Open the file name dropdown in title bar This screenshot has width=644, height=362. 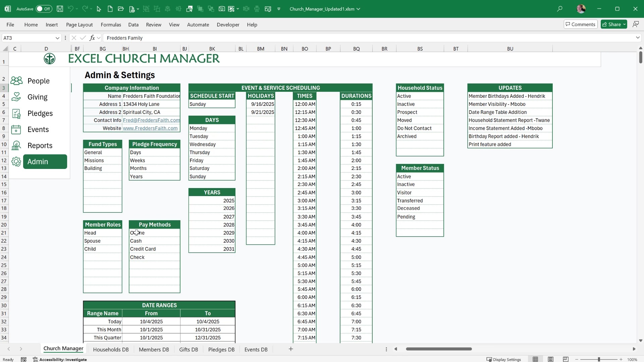point(359,9)
